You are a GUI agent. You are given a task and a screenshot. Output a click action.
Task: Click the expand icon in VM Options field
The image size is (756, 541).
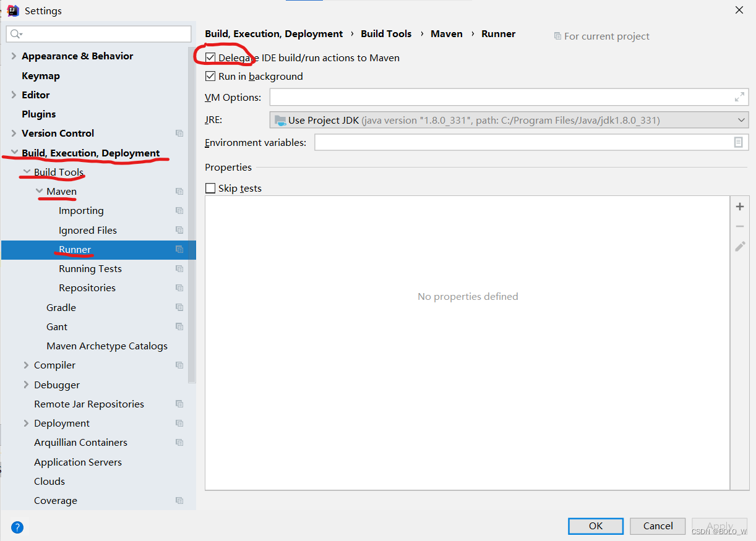739,96
